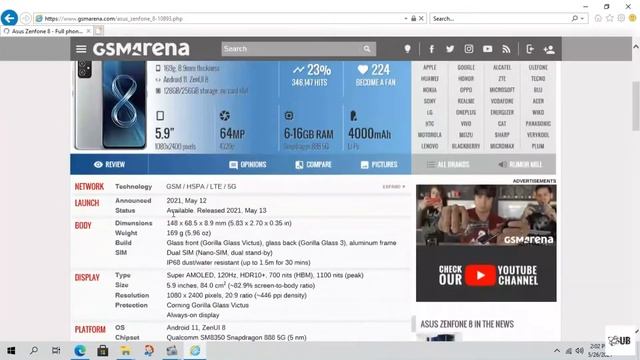Select the Asus Zenfone 8 browser tab
The height and width of the screenshot is (360, 640).
[x=46, y=31]
